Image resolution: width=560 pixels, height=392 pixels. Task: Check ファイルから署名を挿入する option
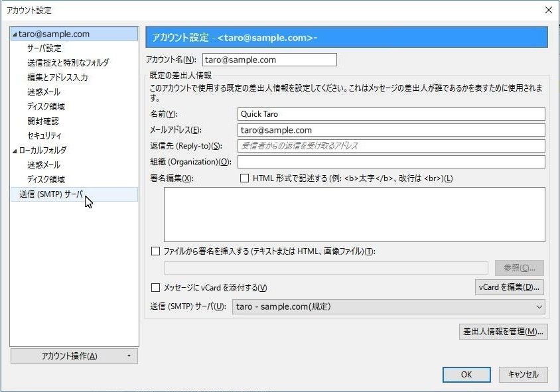[x=156, y=251]
